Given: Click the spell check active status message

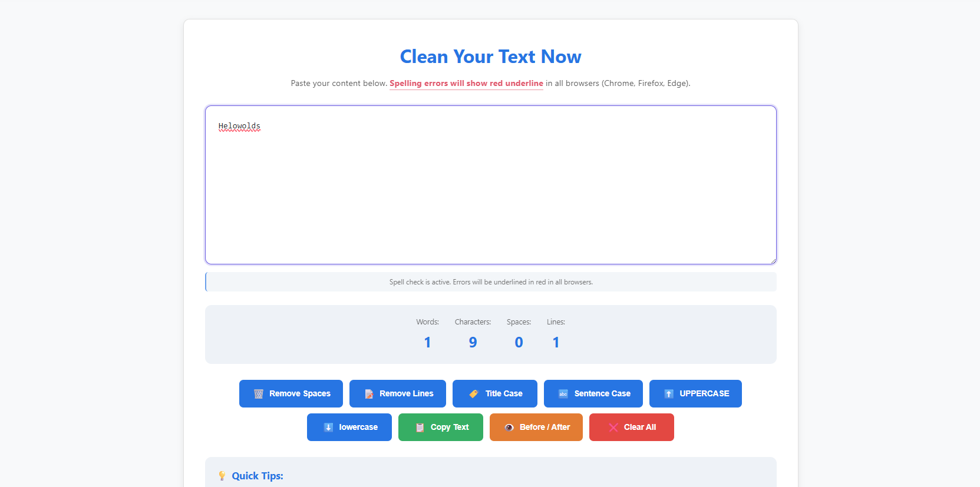Looking at the screenshot, I should point(491,282).
